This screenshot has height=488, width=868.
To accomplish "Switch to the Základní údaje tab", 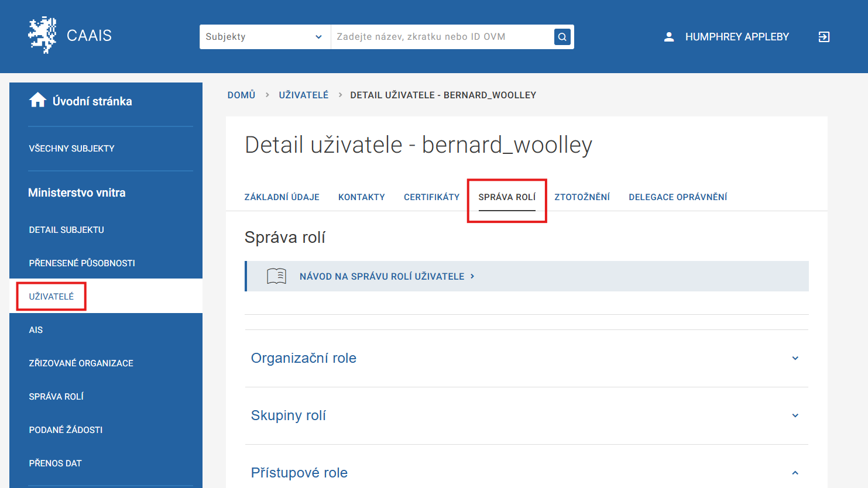I will tap(282, 197).
